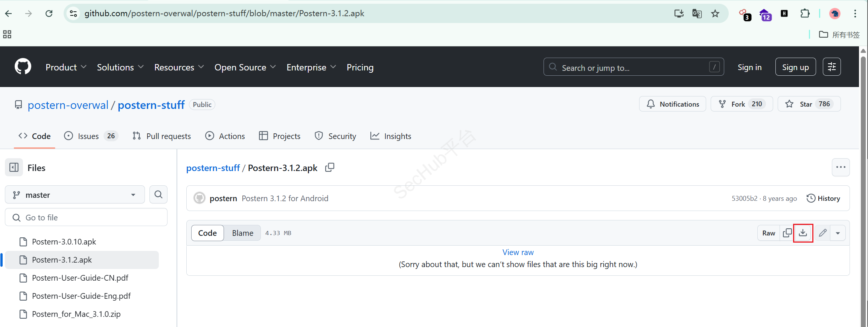Click the Search or jump to field
This screenshot has height=327, width=868.
click(x=633, y=67)
